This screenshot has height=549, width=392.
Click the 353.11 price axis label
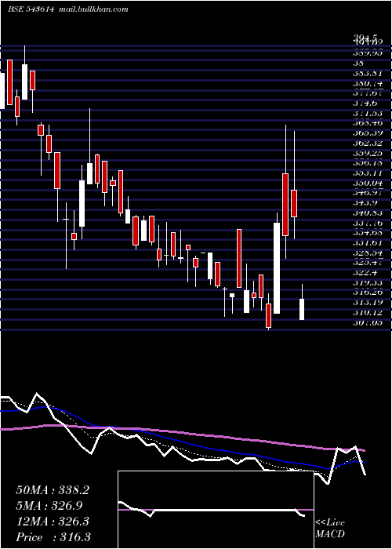coord(368,173)
